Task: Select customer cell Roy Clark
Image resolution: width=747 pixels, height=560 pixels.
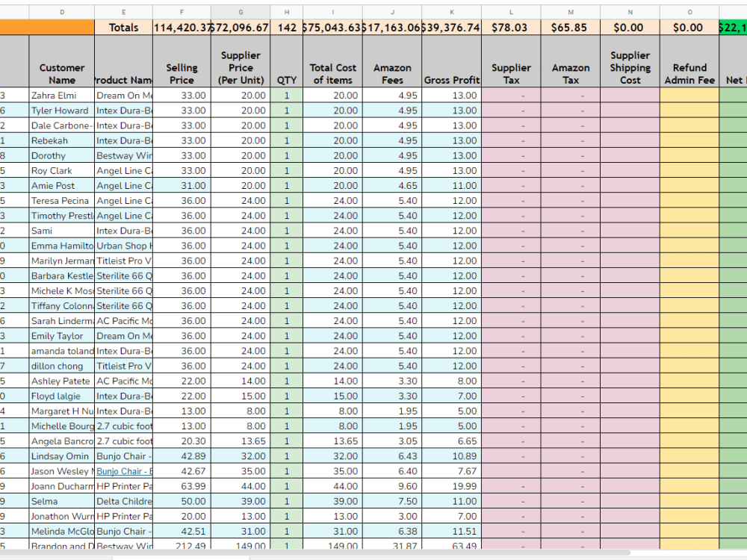Action: [62, 170]
